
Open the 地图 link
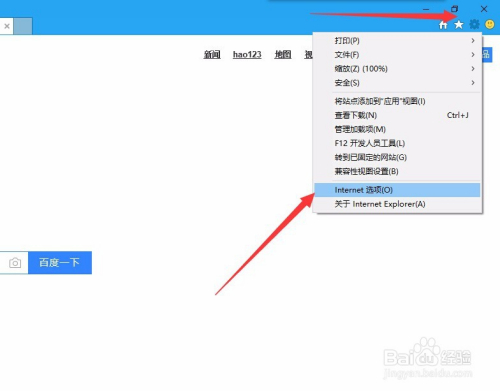(283, 55)
